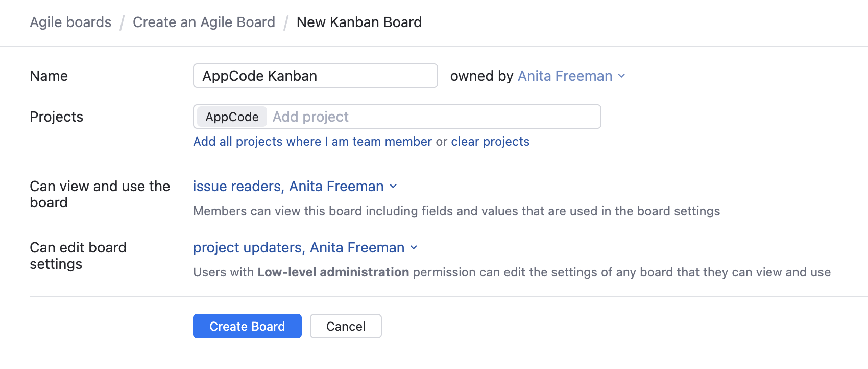This screenshot has height=369, width=868.
Task: Click the Can edit board settings label
Action: click(x=78, y=256)
